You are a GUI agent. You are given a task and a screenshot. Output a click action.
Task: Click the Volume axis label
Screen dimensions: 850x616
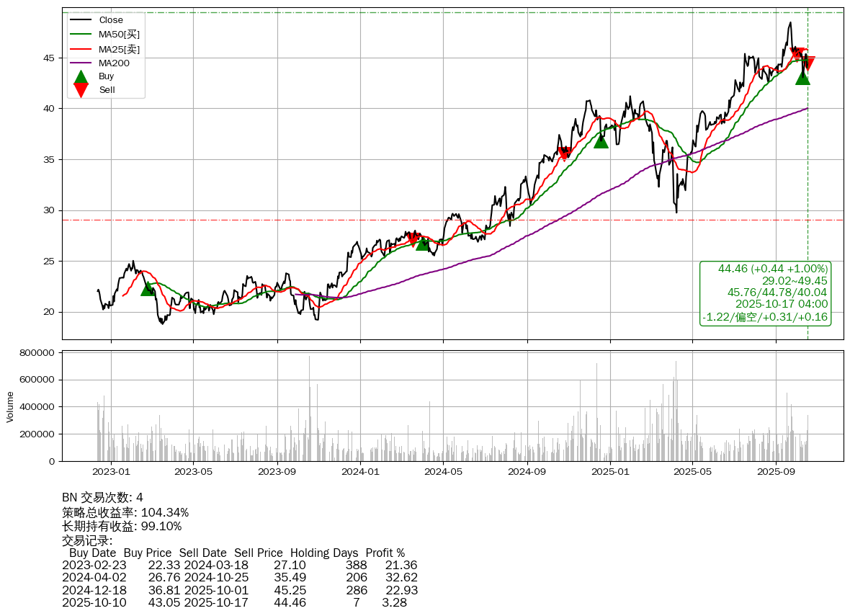10,406
